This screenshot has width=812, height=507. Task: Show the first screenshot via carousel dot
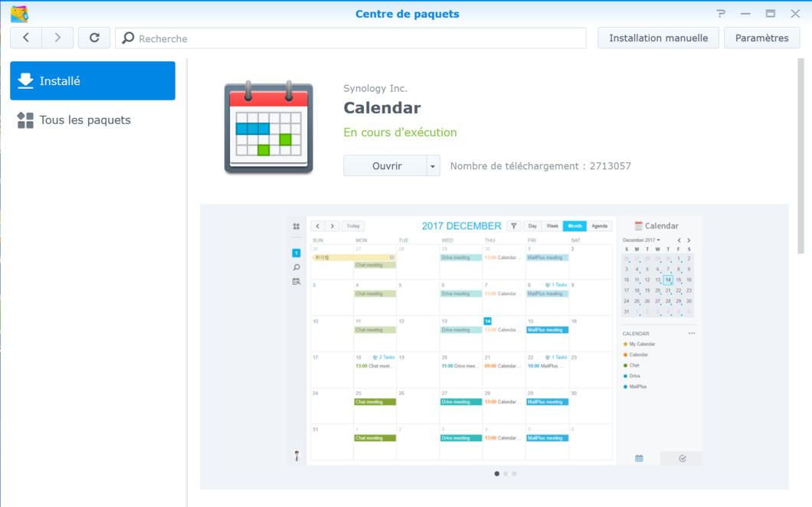click(x=496, y=473)
